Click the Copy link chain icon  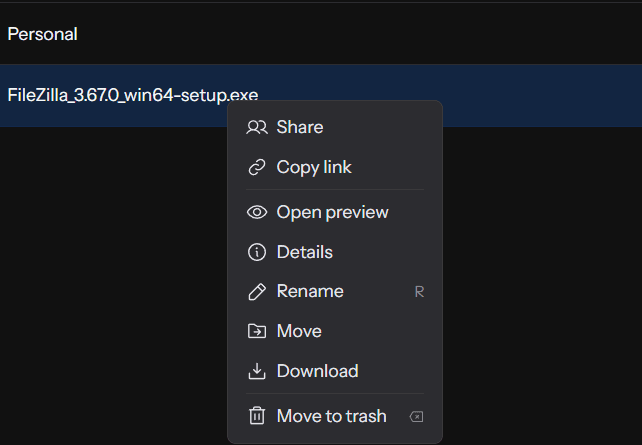point(257,167)
